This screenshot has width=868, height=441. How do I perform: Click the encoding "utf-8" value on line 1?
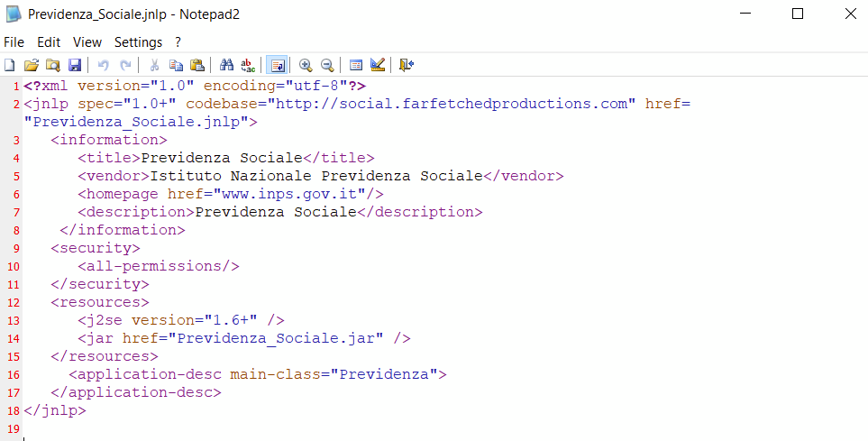[316, 86]
